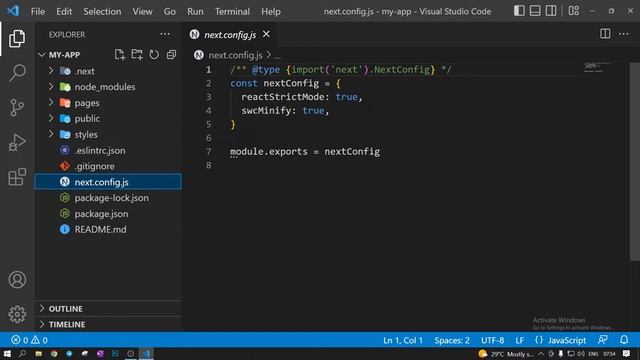
Task: Open the Terminal menu
Action: [x=232, y=11]
